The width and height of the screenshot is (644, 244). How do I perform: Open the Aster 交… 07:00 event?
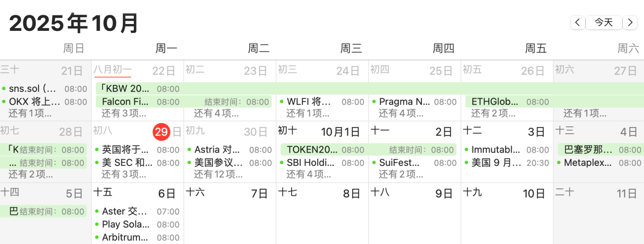click(x=137, y=211)
